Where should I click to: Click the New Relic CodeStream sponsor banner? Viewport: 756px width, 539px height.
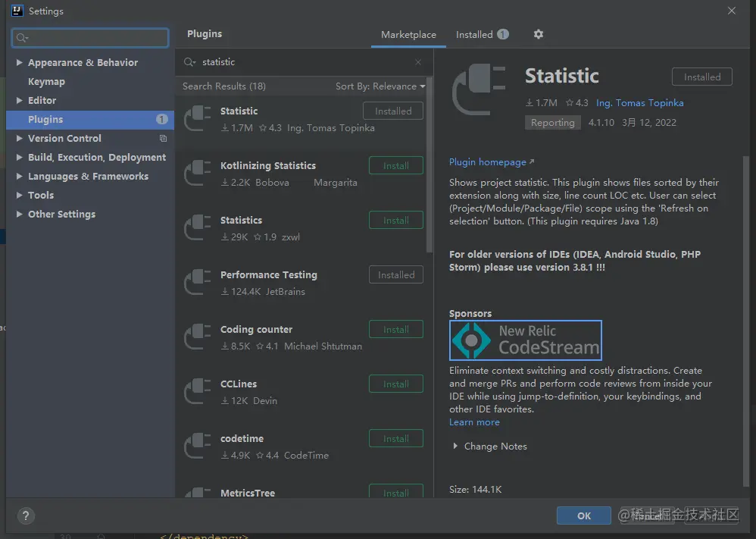click(x=526, y=340)
